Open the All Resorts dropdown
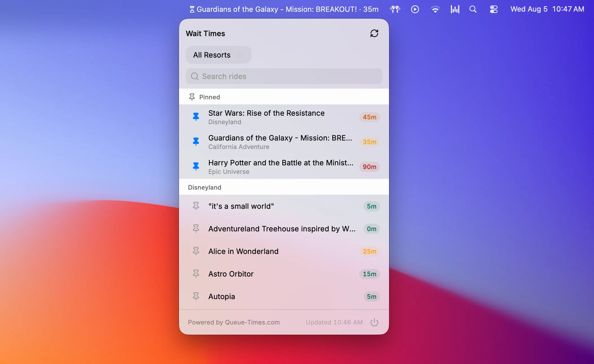Viewport: 594px width, 364px height. click(219, 55)
